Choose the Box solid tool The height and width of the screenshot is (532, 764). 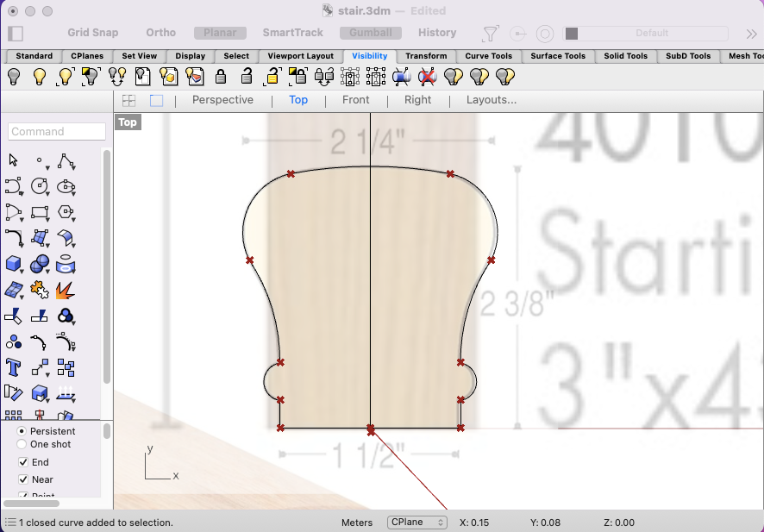tap(13, 264)
